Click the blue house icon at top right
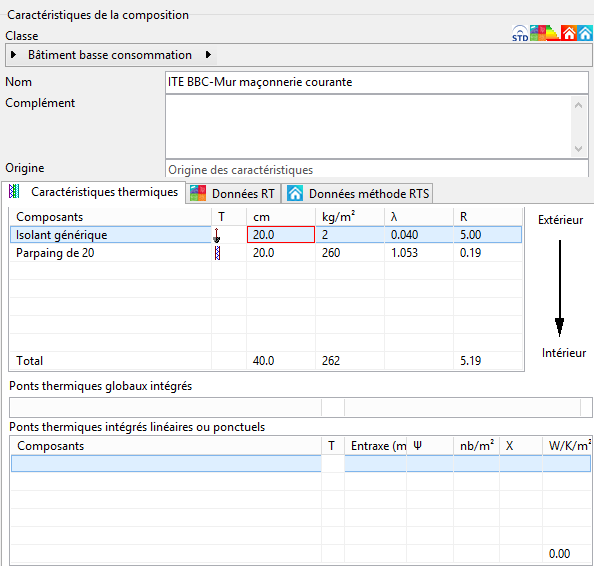This screenshot has height=566, width=594. click(585, 33)
